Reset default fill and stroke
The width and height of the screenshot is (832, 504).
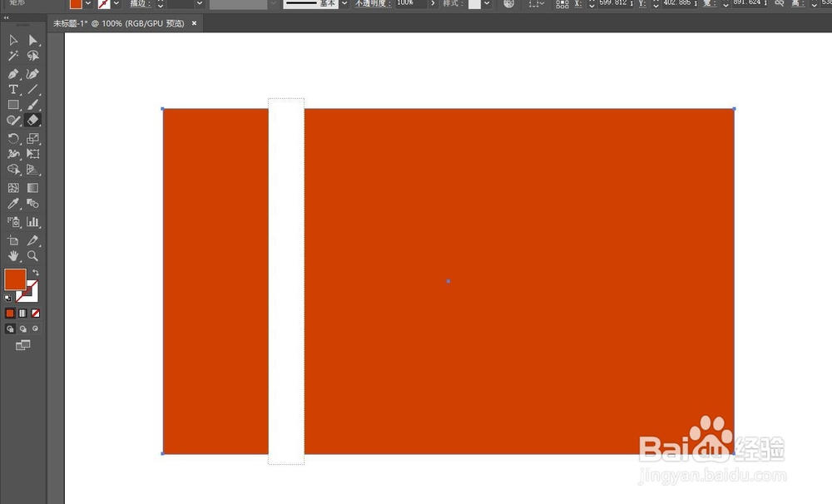(7, 298)
